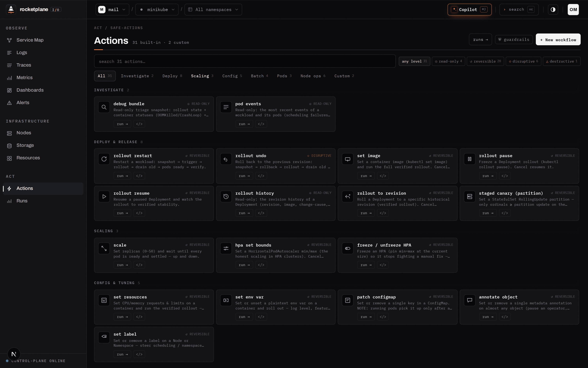
Task: Click the rollout undo back-arrow icon
Action: (x=226, y=159)
